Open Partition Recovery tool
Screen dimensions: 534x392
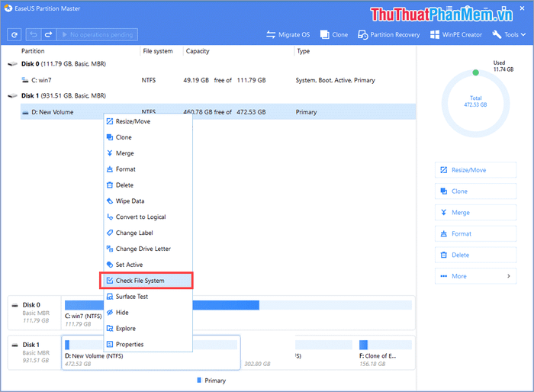click(x=388, y=34)
